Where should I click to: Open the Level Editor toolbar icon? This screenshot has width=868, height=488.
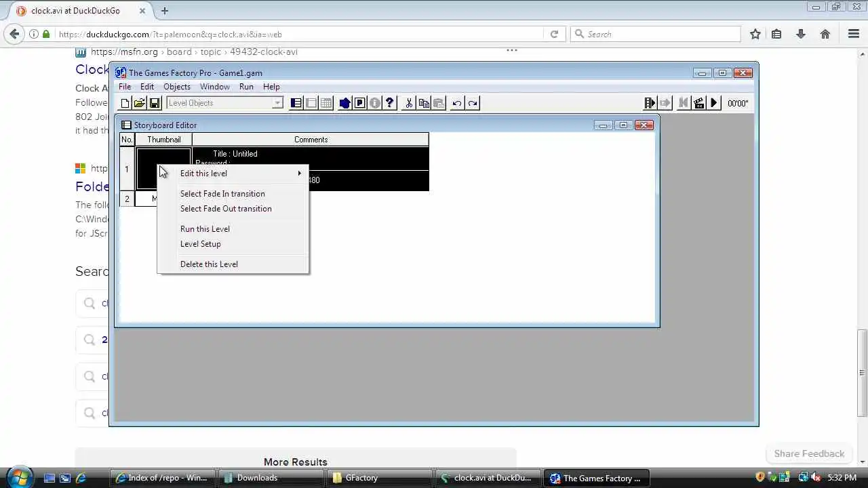click(311, 103)
